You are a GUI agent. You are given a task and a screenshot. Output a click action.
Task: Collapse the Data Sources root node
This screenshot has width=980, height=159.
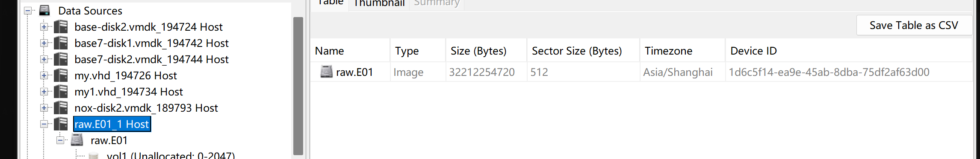[x=28, y=11]
